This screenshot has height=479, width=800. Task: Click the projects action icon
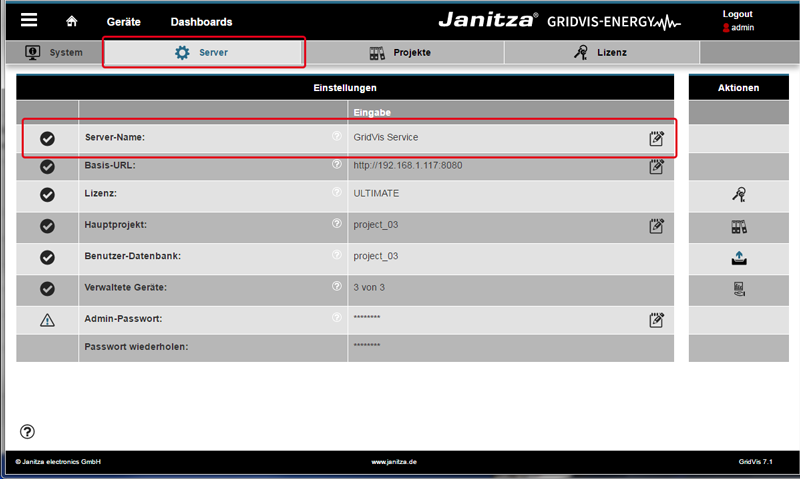[x=739, y=228]
